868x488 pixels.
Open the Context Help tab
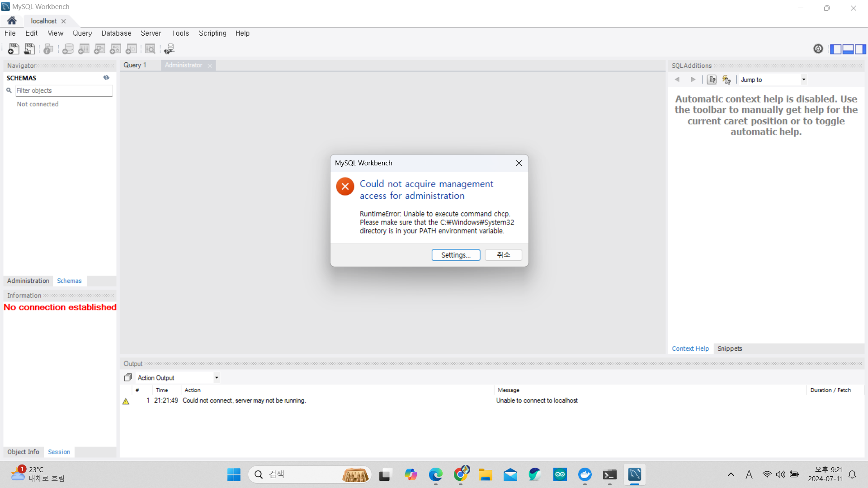[x=690, y=348]
